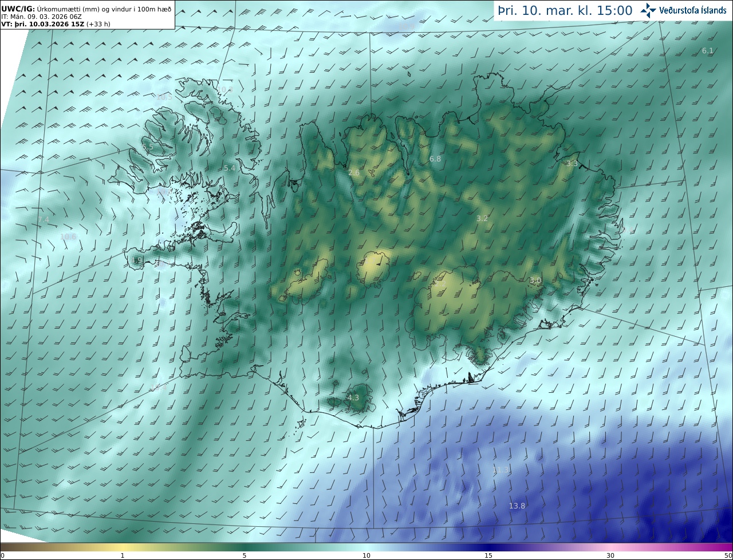This screenshot has width=733, height=560.
Task: Click the 3.2 value in the highlands
Action: [482, 218]
